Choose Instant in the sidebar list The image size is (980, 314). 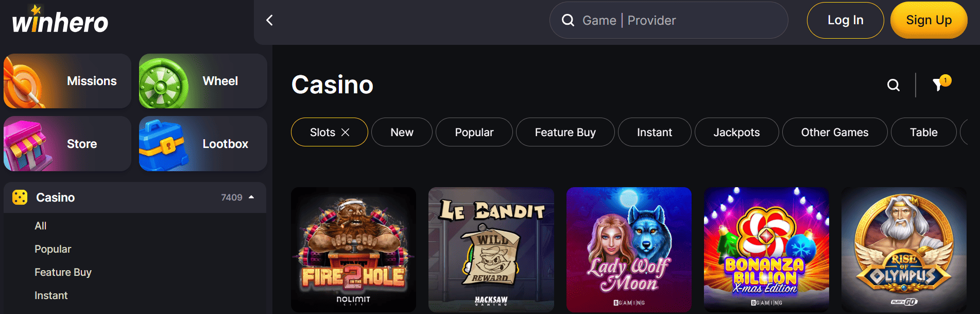pyautogui.click(x=51, y=295)
